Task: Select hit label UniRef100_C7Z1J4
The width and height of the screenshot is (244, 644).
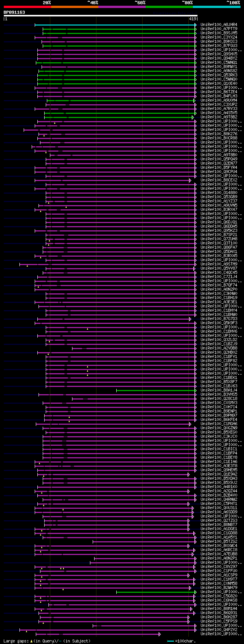Action: 219,277
